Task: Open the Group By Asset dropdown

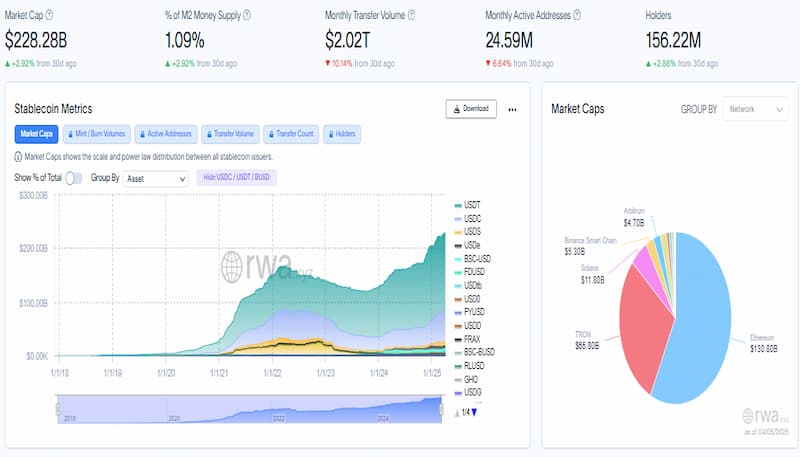Action: click(x=156, y=179)
